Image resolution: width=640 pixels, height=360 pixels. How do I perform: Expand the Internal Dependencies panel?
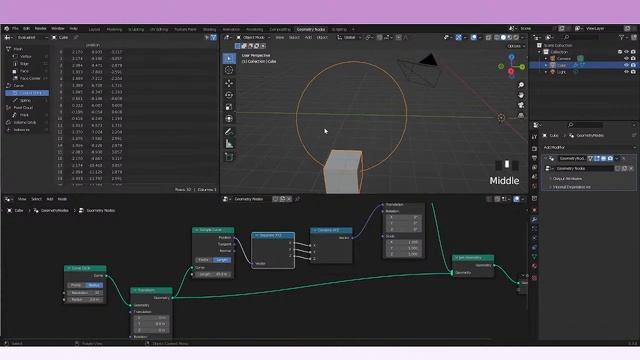coord(571,187)
